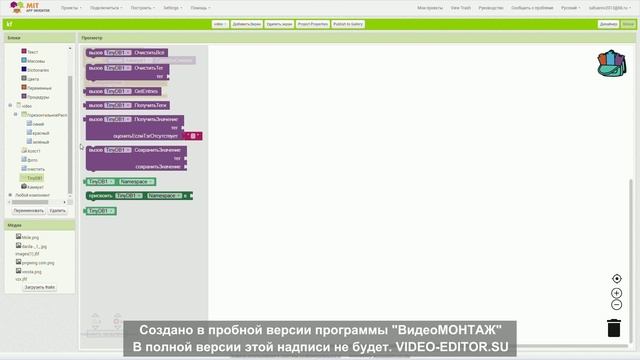Open the Namespace dropdown on the light-green getter block

coord(137,182)
